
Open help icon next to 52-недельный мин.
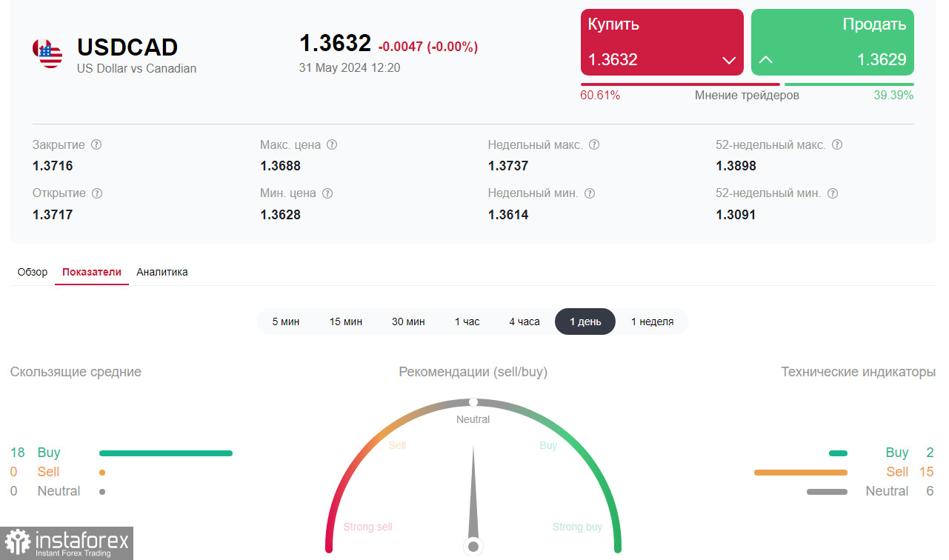[833, 193]
